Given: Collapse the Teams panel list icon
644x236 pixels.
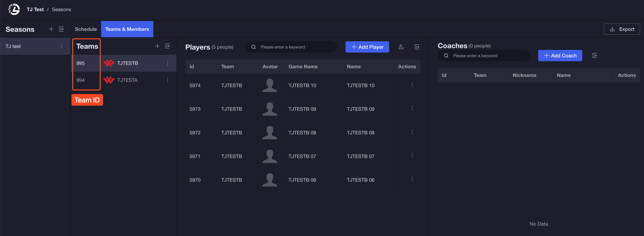Looking at the screenshot, I should (167, 46).
